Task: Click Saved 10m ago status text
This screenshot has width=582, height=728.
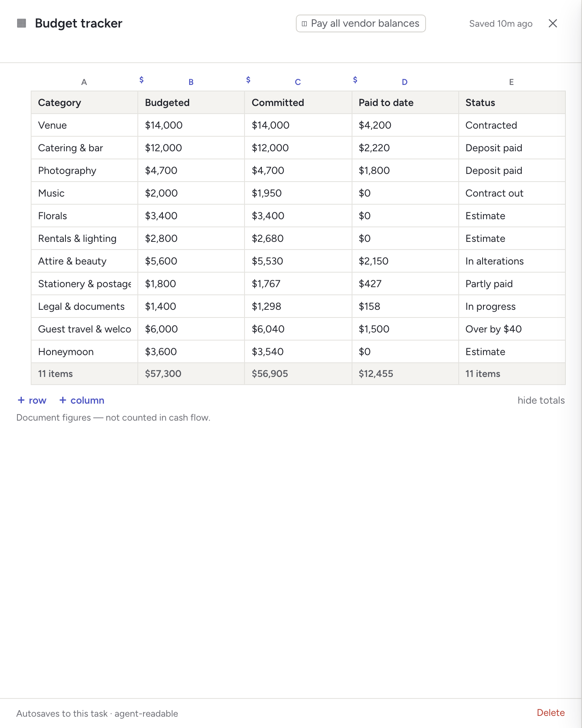Action: coord(501,24)
